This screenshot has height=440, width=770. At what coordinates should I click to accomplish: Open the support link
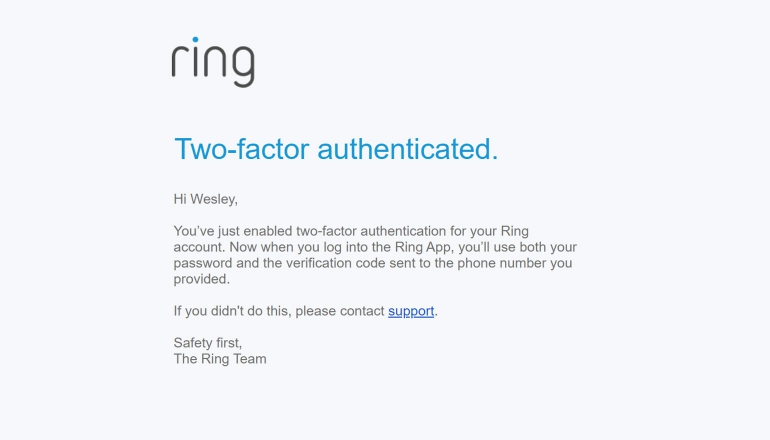(411, 311)
